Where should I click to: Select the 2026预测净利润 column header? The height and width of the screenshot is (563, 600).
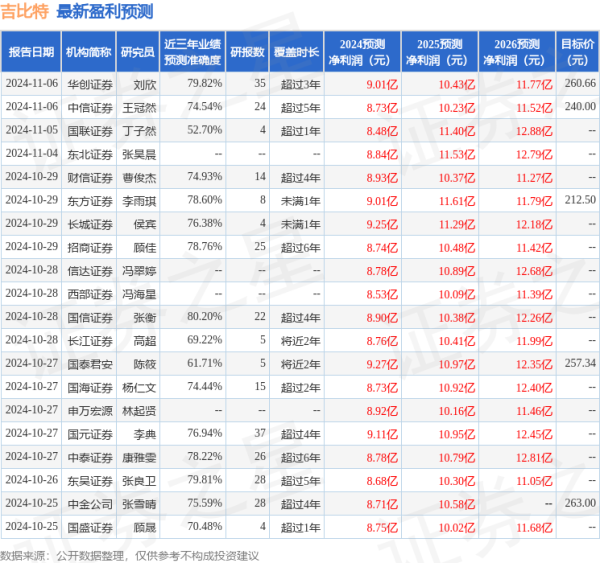(x=517, y=52)
